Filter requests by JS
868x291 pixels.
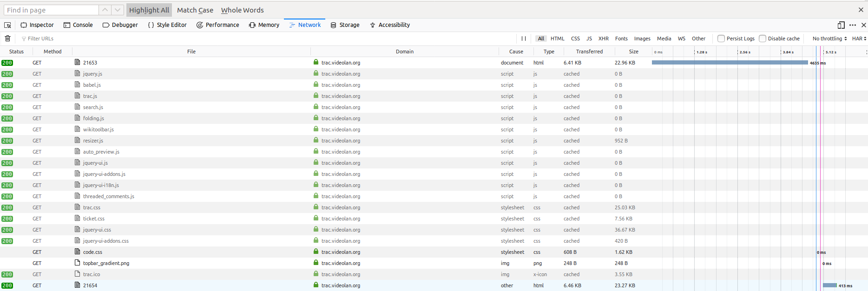589,39
